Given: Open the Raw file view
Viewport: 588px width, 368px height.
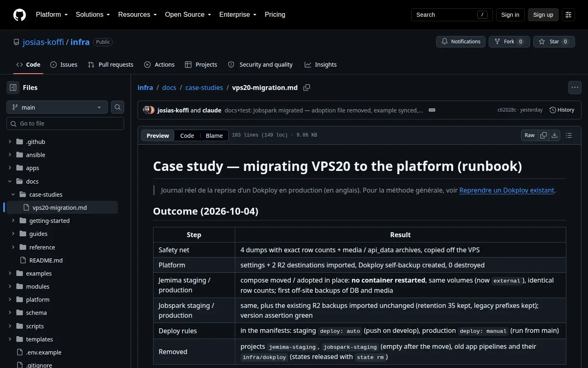Looking at the screenshot, I should pos(530,135).
